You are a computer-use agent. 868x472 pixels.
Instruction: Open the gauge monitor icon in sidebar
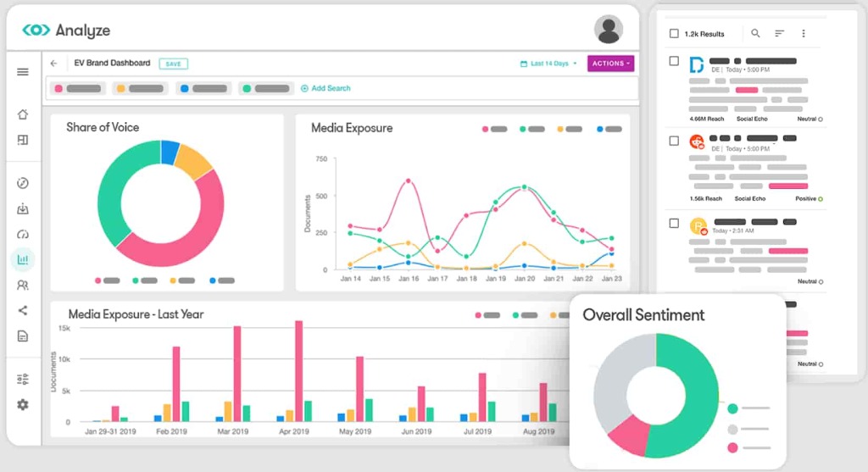(x=23, y=234)
